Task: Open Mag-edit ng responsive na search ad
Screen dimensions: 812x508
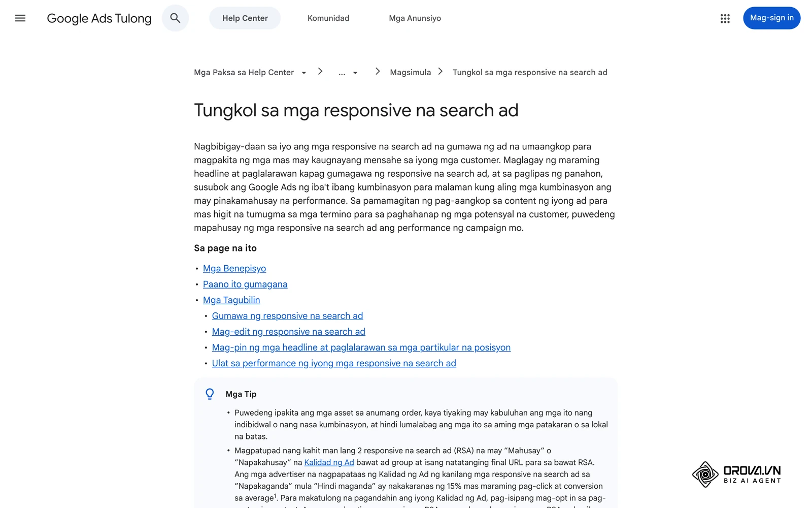Action: click(289, 332)
